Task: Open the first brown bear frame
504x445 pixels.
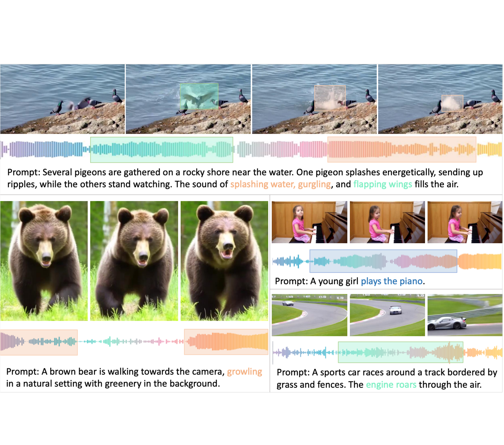Action: pyautogui.click(x=44, y=261)
